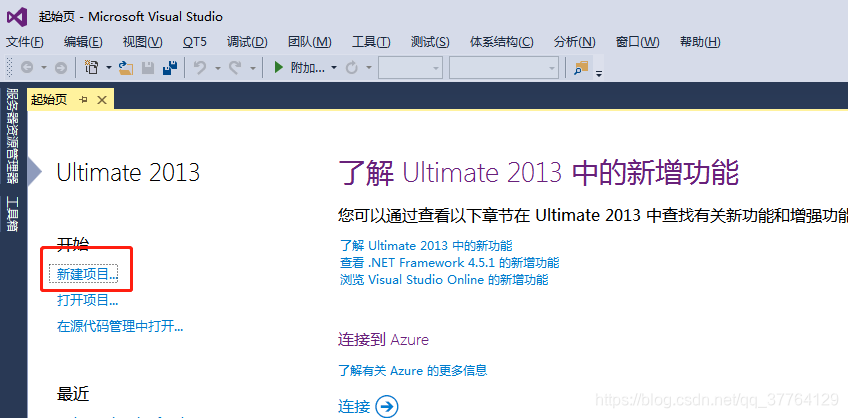Open 浏览 Visual Studio Online 的新增功能 link
This screenshot has width=848, height=418.
(x=444, y=280)
